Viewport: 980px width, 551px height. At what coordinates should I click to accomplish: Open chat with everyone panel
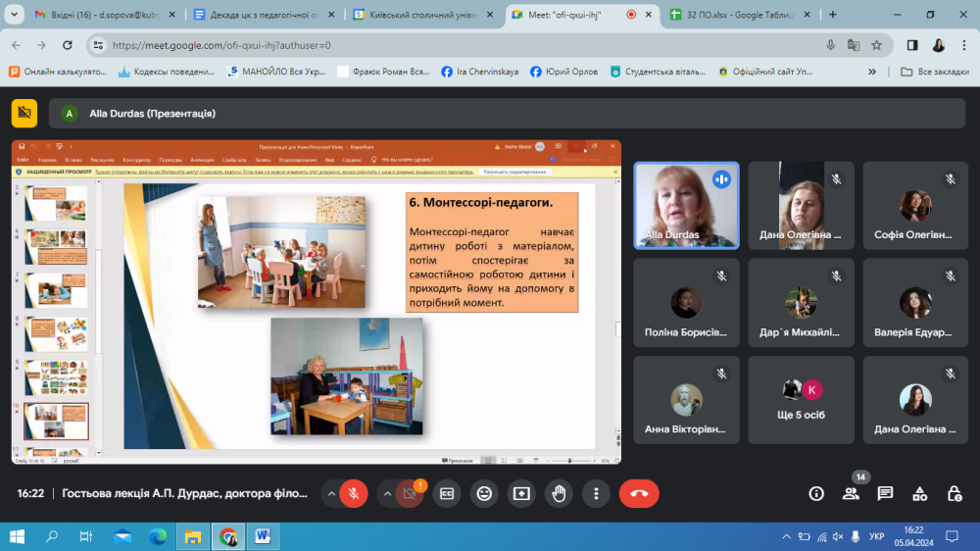tap(885, 493)
